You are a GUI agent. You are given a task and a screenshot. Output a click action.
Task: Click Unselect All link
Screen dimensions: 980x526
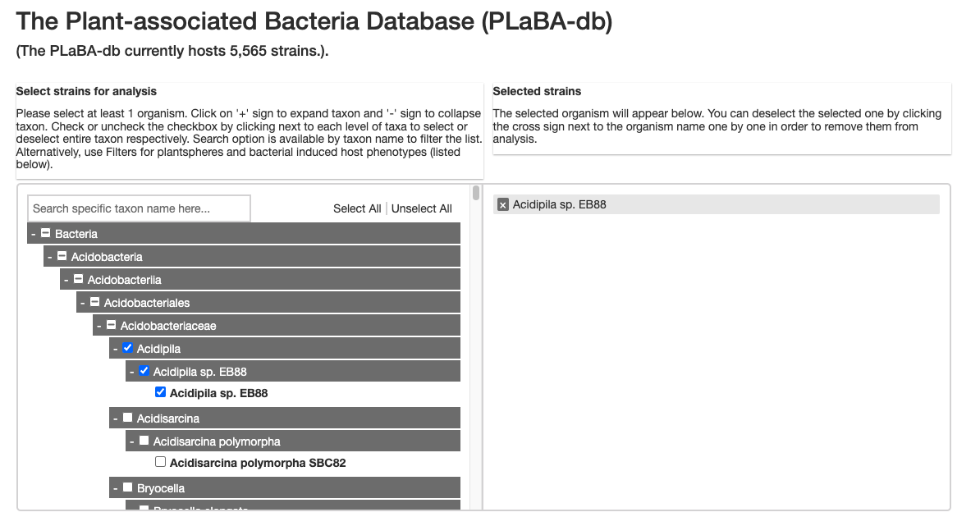coord(421,208)
